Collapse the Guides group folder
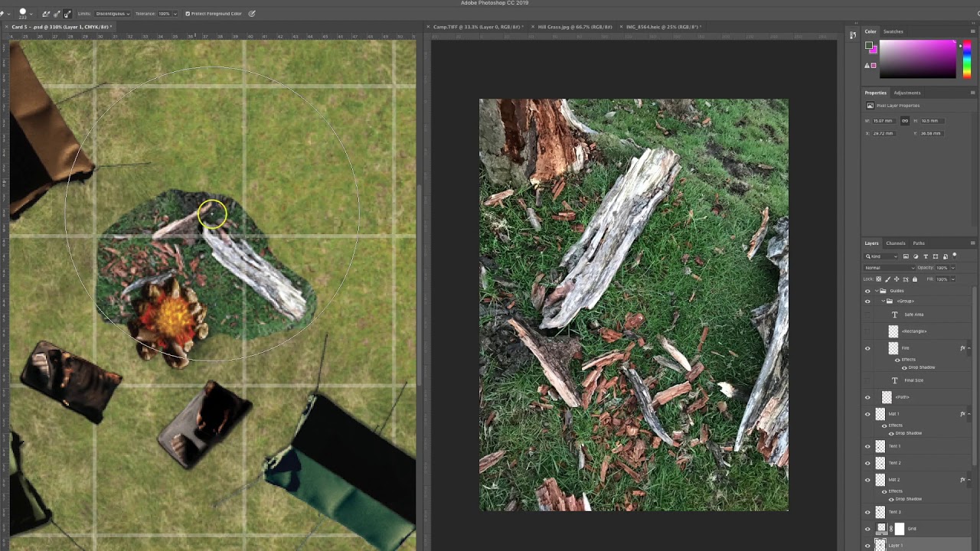 (877, 291)
